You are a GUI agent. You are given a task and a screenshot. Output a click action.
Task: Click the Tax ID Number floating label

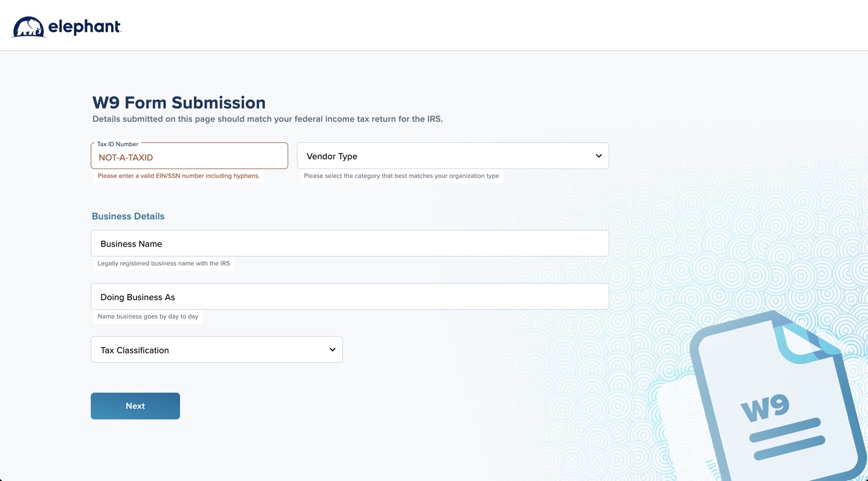pyautogui.click(x=117, y=144)
